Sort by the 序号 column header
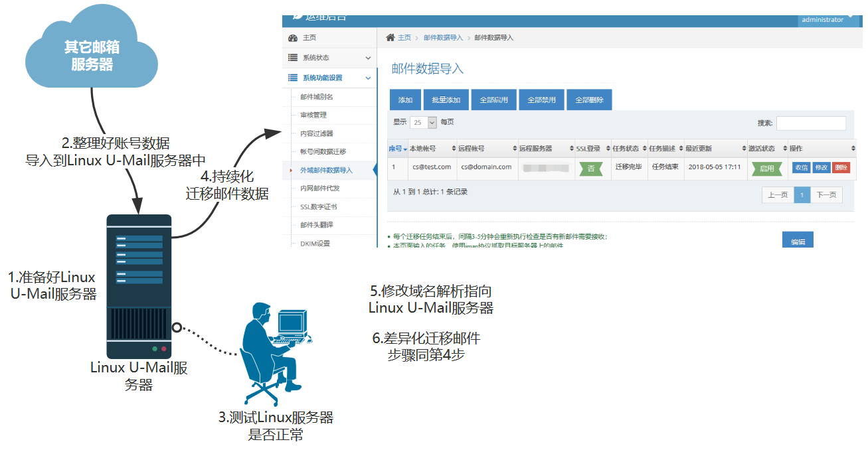 tap(397, 149)
